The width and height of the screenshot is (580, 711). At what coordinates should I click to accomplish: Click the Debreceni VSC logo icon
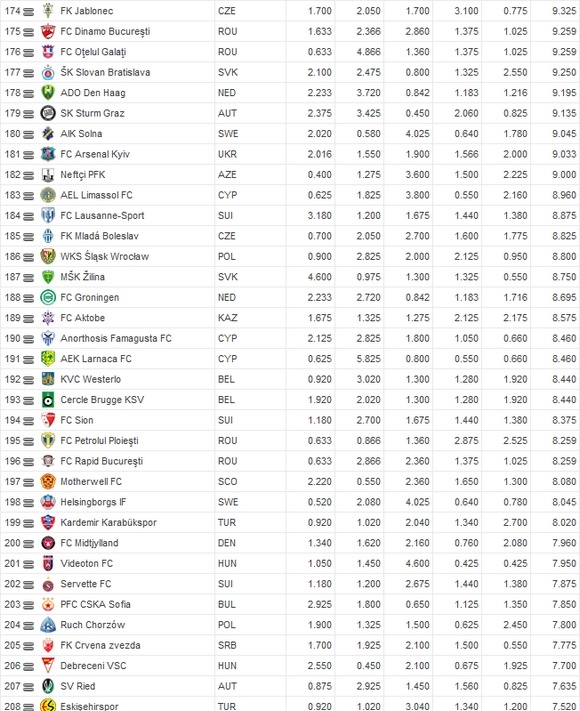tap(48, 666)
